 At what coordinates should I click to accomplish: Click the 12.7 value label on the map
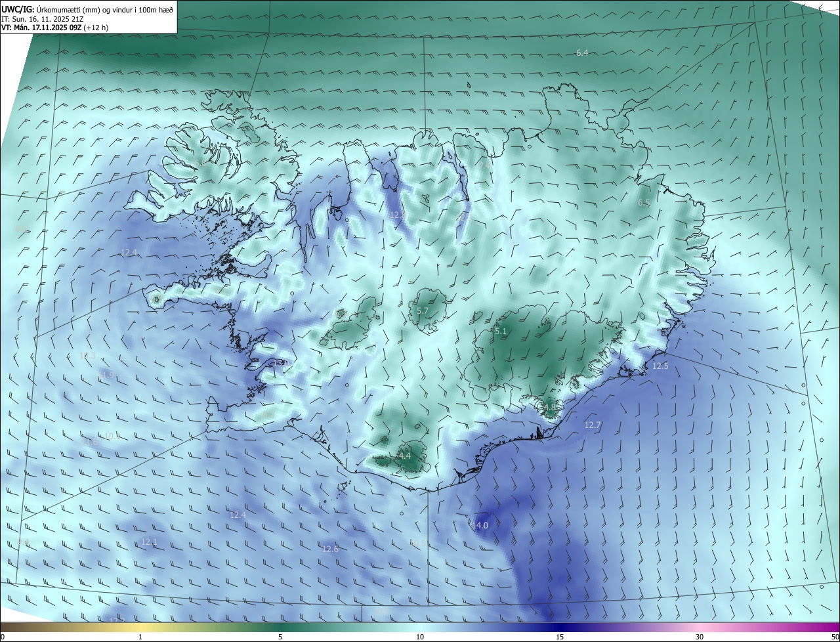[593, 425]
